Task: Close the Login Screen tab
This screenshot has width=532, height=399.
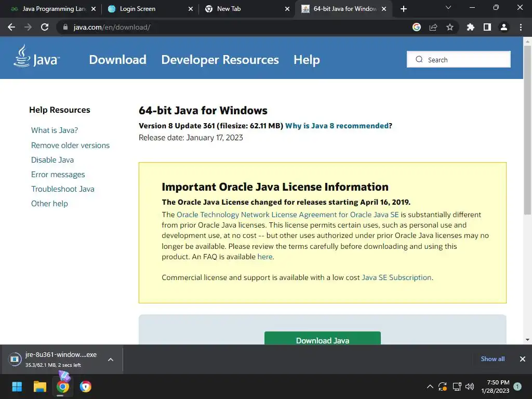Action: (191, 9)
